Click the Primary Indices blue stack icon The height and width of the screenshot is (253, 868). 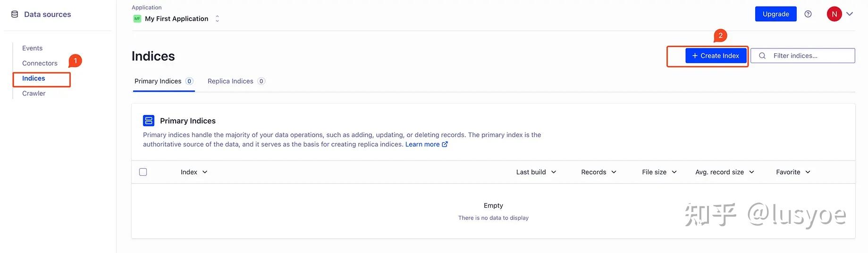point(149,121)
